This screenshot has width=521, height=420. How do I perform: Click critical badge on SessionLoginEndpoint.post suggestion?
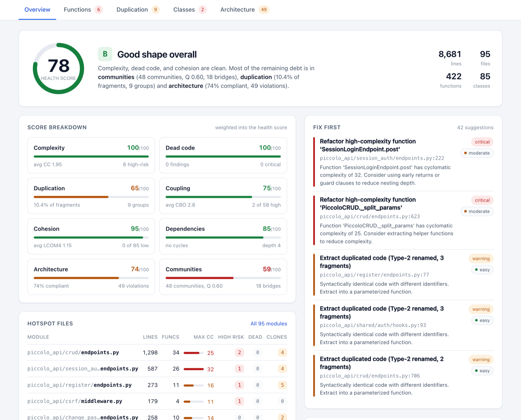pyautogui.click(x=482, y=142)
